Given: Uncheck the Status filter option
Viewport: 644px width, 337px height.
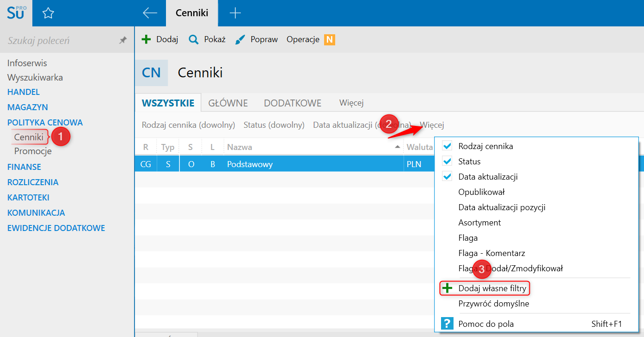Looking at the screenshot, I should pos(447,162).
